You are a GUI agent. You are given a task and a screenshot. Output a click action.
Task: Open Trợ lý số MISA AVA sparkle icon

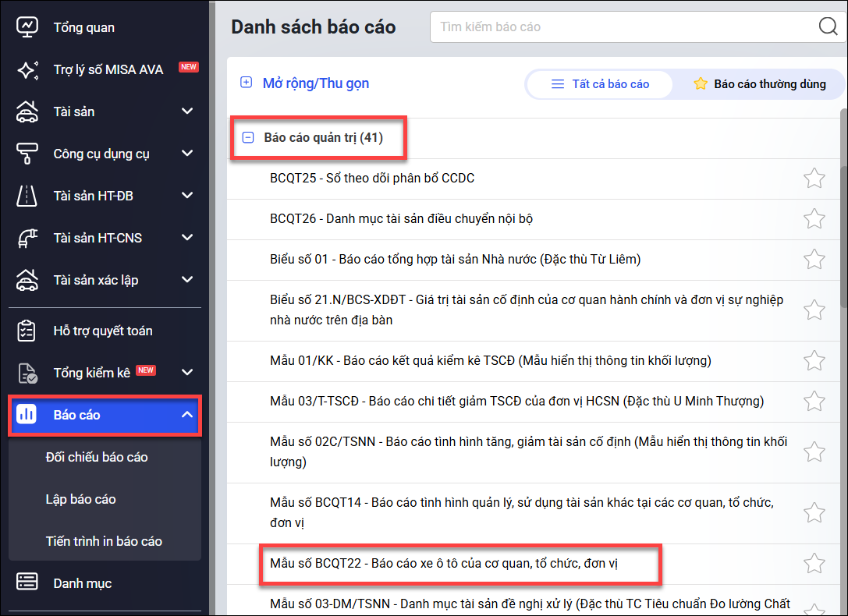(x=27, y=69)
